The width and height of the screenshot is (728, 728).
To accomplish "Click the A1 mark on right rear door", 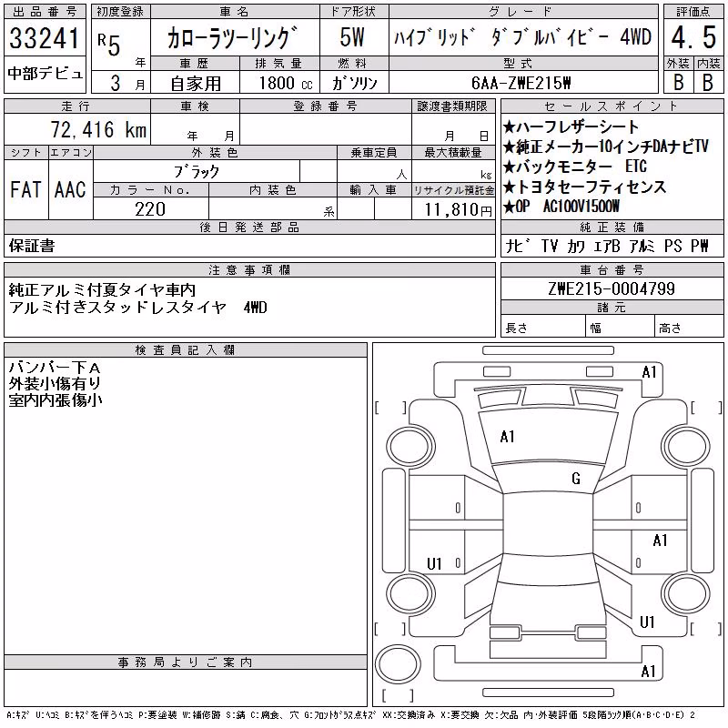I will pos(660,541).
